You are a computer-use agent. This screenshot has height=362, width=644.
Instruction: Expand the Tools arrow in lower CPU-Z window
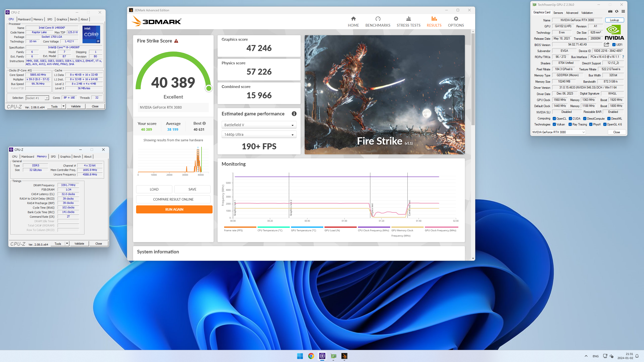67,244
